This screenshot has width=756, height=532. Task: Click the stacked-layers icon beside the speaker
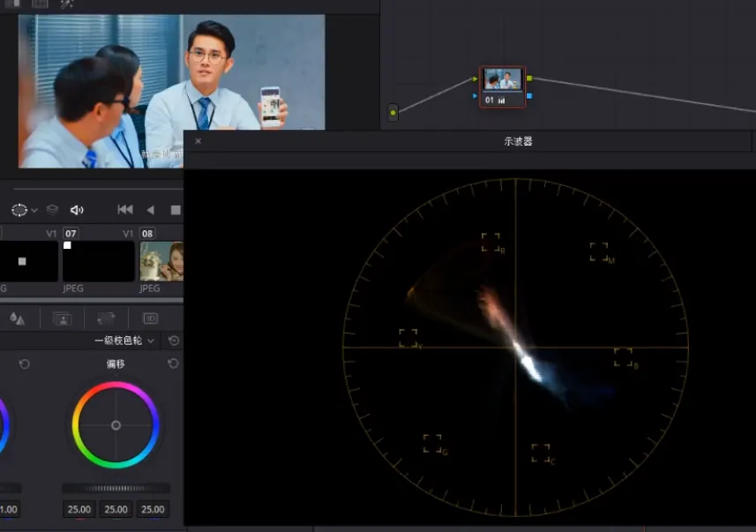tap(52, 209)
